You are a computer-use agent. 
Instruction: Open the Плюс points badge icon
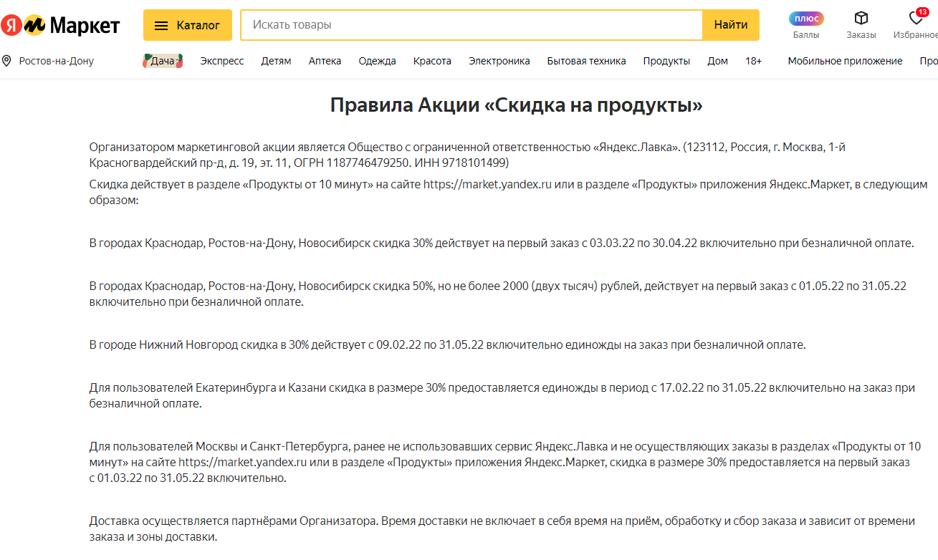click(806, 19)
